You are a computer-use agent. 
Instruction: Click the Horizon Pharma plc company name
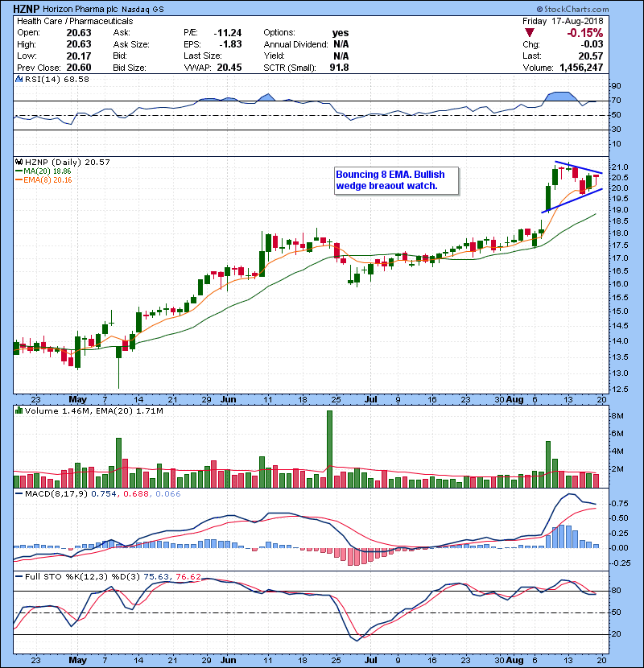click(x=80, y=9)
